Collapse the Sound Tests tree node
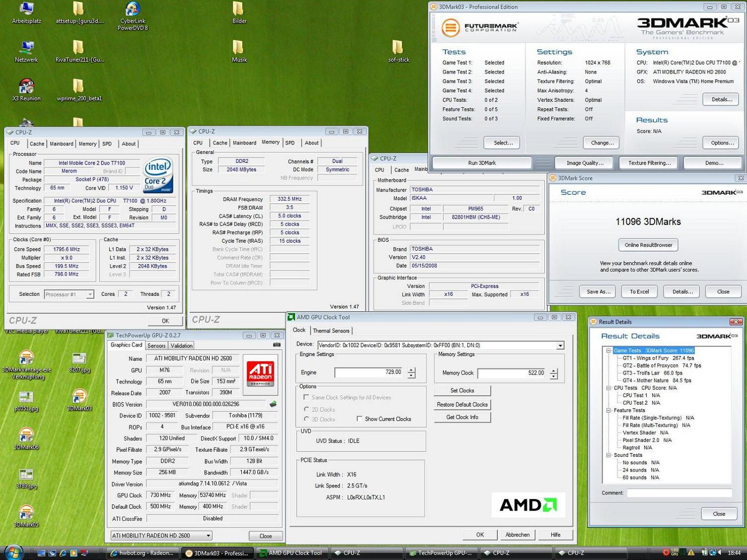Screen dimensions: 747x560 point(609,455)
